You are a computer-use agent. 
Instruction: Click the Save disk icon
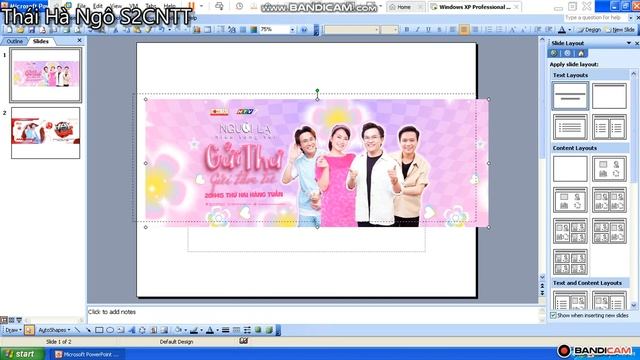tap(31, 30)
